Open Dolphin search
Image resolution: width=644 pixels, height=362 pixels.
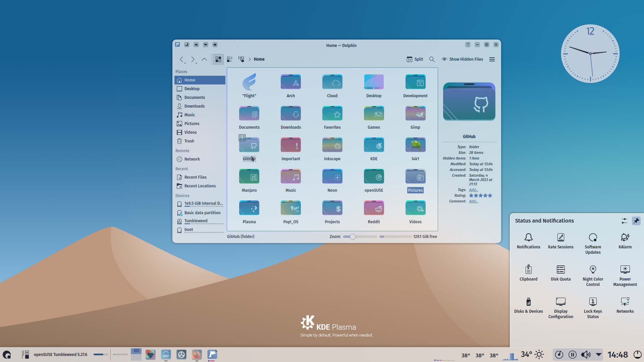tap(432, 59)
